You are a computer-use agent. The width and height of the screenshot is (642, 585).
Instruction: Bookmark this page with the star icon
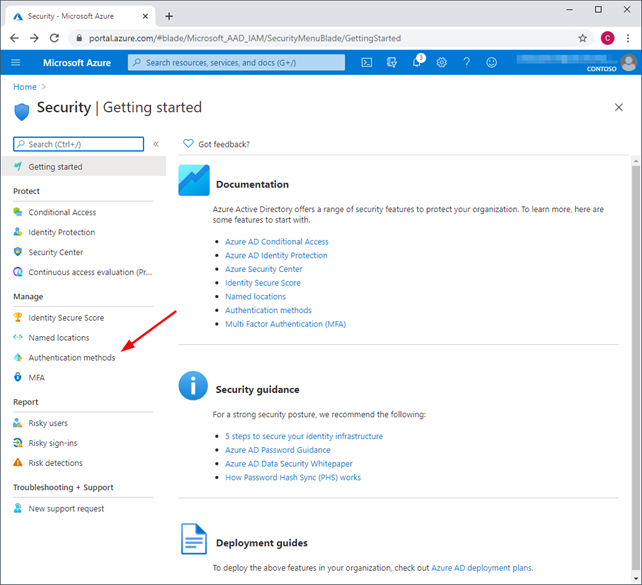(x=583, y=38)
